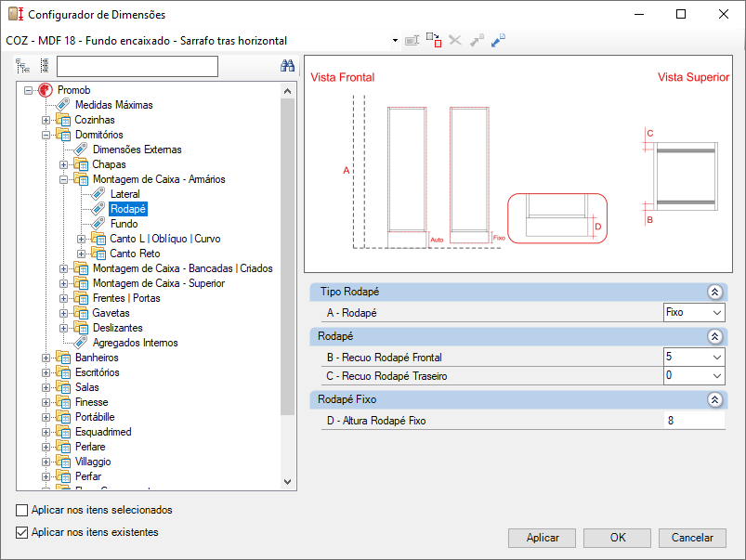Viewport: 746px width, 560px height.
Task: Click the blue import arrow icon
Action: pos(498,41)
